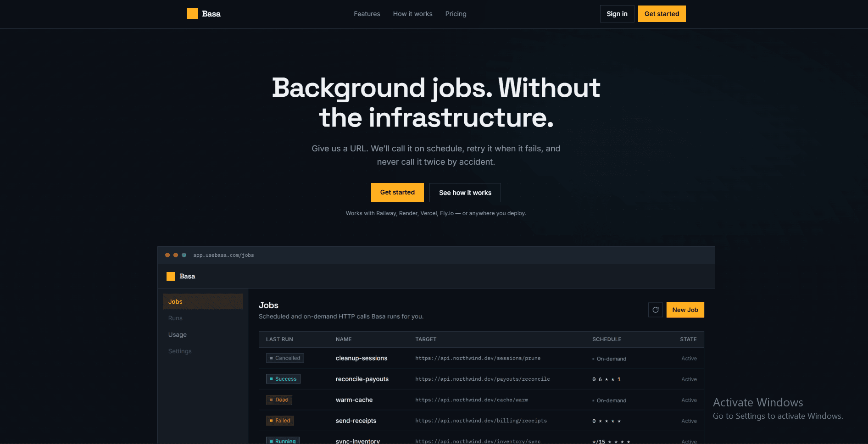This screenshot has width=868, height=444.
Task: Click the SCHEDULE column header
Action: pyautogui.click(x=607, y=339)
